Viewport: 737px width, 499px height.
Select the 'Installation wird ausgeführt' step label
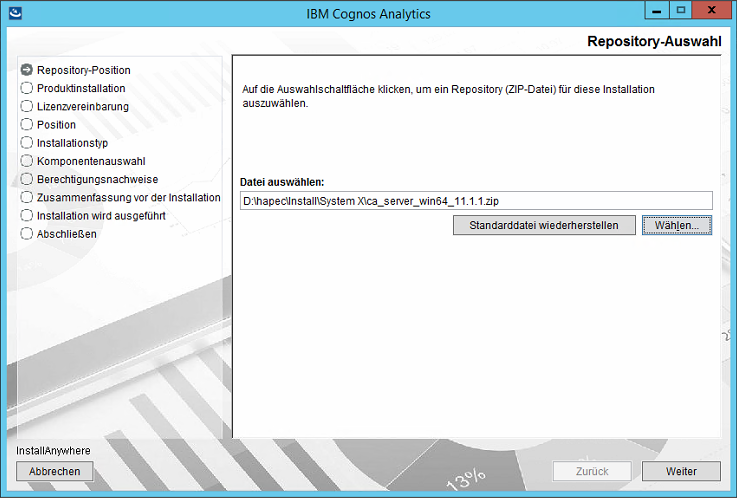[101, 216]
